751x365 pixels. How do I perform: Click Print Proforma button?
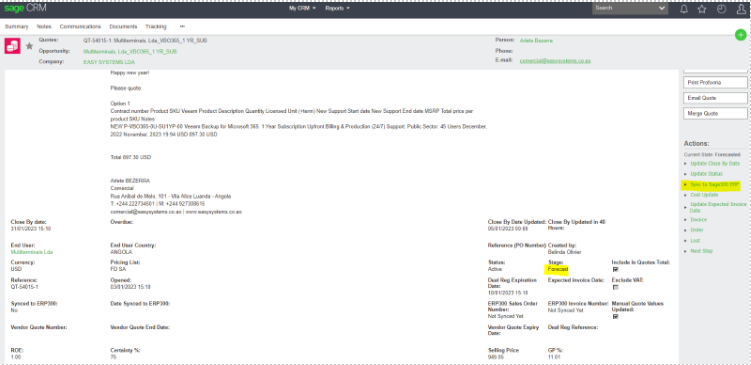(x=715, y=82)
